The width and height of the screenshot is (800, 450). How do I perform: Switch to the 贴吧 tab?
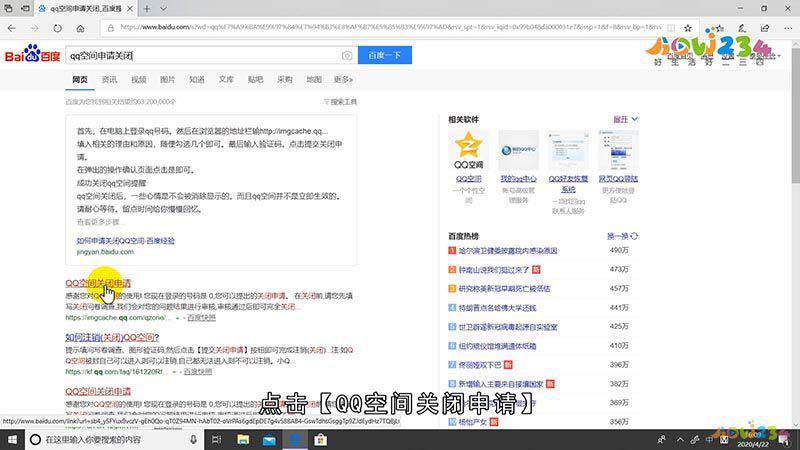point(255,79)
